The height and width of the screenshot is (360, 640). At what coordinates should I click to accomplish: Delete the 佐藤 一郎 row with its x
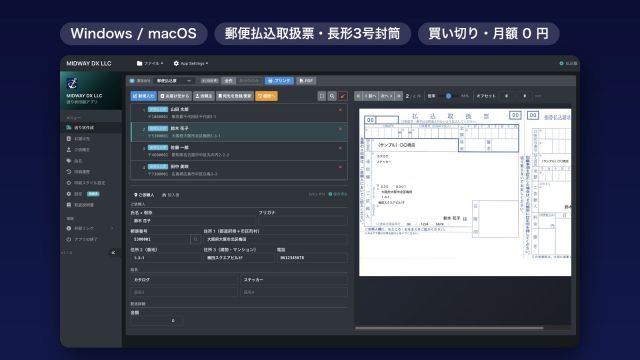point(340,148)
